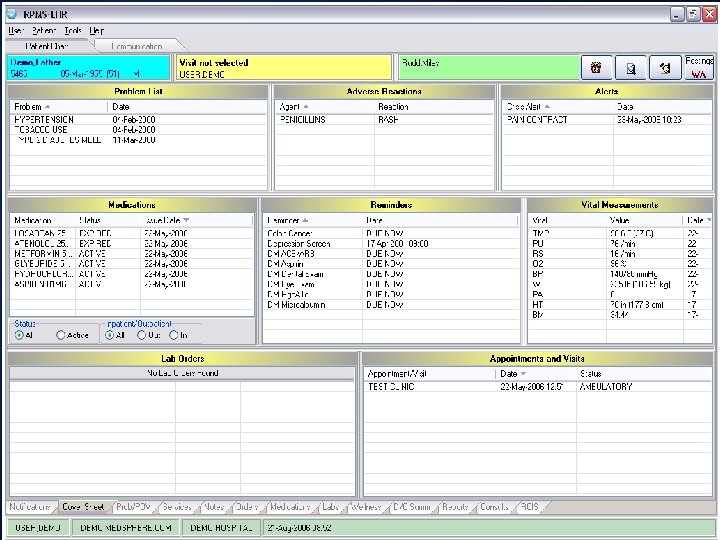Go to the Notifications tab
The image size is (720, 540).
[30, 507]
